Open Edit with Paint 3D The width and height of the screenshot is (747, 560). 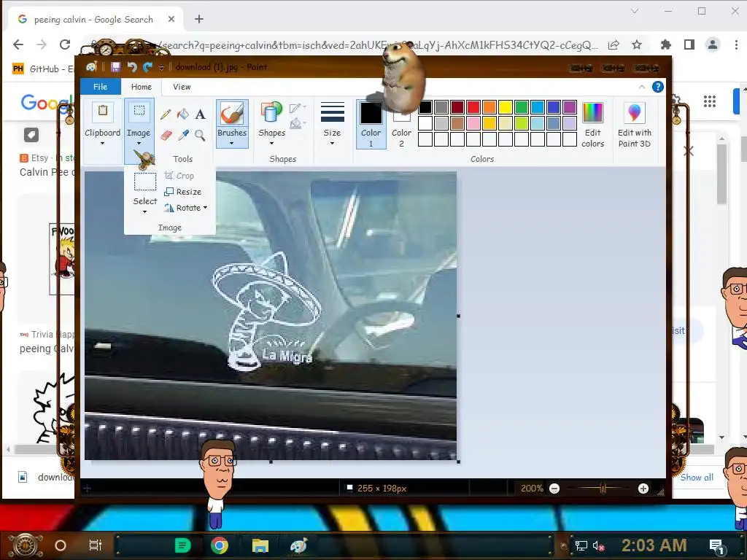(634, 125)
